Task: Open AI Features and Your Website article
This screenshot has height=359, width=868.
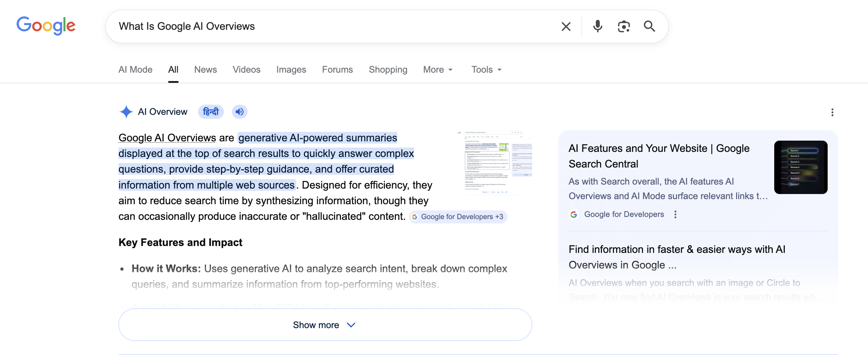Action: pyautogui.click(x=659, y=156)
